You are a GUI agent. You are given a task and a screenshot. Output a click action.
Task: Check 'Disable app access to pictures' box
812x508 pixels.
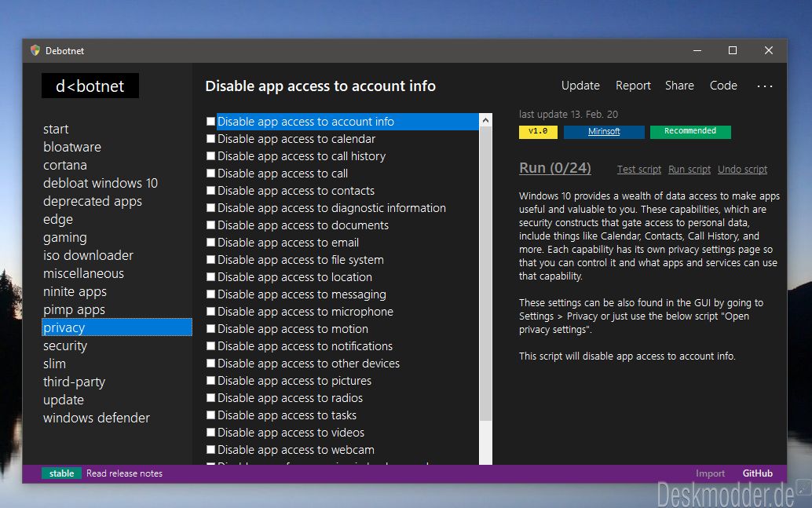click(x=210, y=381)
